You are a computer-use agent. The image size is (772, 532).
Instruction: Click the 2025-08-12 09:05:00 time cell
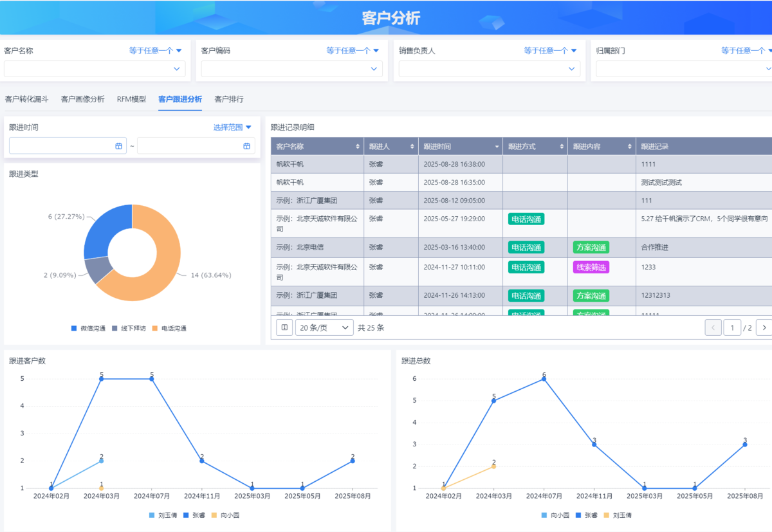pos(460,201)
